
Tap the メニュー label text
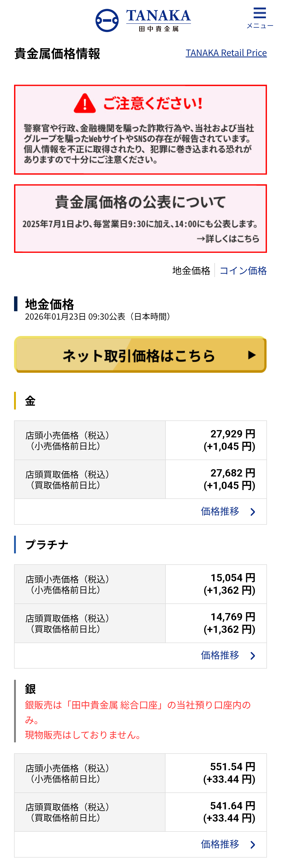[x=260, y=26]
